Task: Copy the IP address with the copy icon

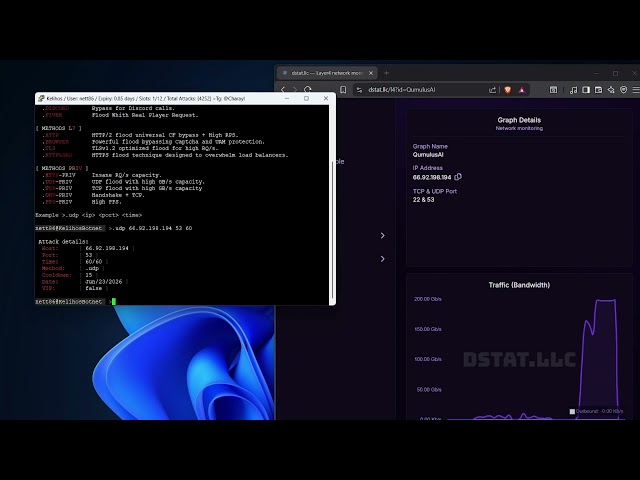Action: tap(458, 177)
